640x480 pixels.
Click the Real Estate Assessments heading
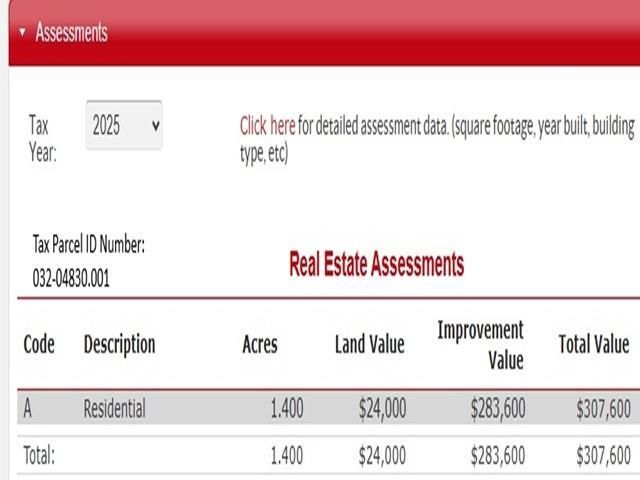tap(376, 264)
